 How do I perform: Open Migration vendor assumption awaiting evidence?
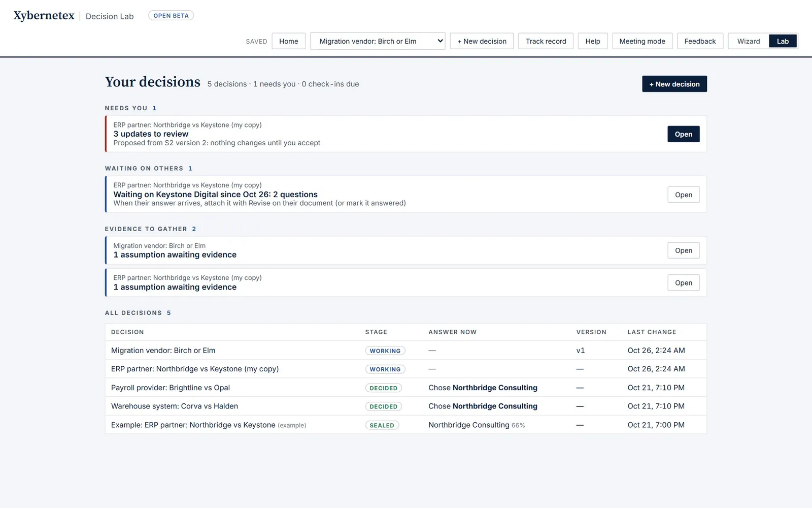coord(683,250)
